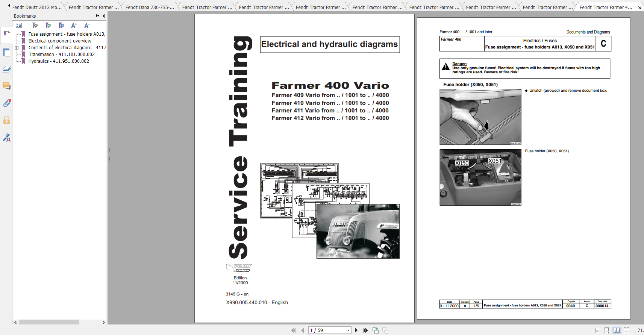Click the Farmer 400 Vario heading
644x335 pixels.
[330, 86]
